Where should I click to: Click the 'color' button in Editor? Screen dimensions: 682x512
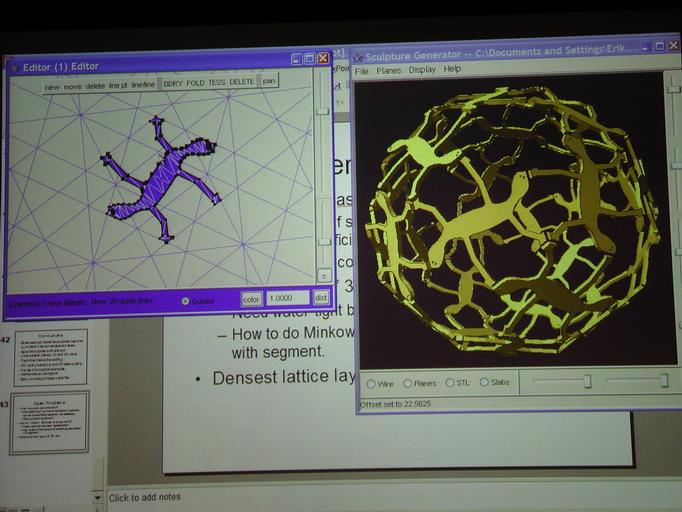pyautogui.click(x=251, y=298)
